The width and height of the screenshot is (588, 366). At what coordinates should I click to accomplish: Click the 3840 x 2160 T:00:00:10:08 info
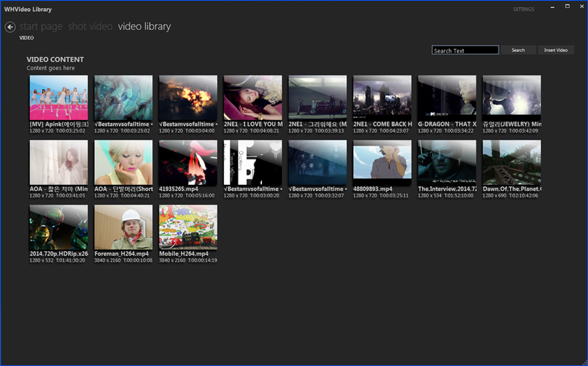tap(123, 260)
